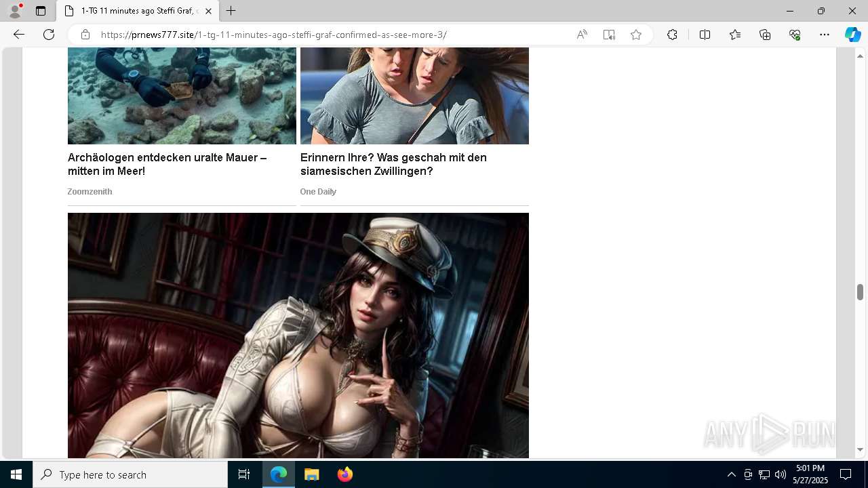Click the page vertical scrollbar thumb
This screenshot has width=868, height=488.
(860, 292)
